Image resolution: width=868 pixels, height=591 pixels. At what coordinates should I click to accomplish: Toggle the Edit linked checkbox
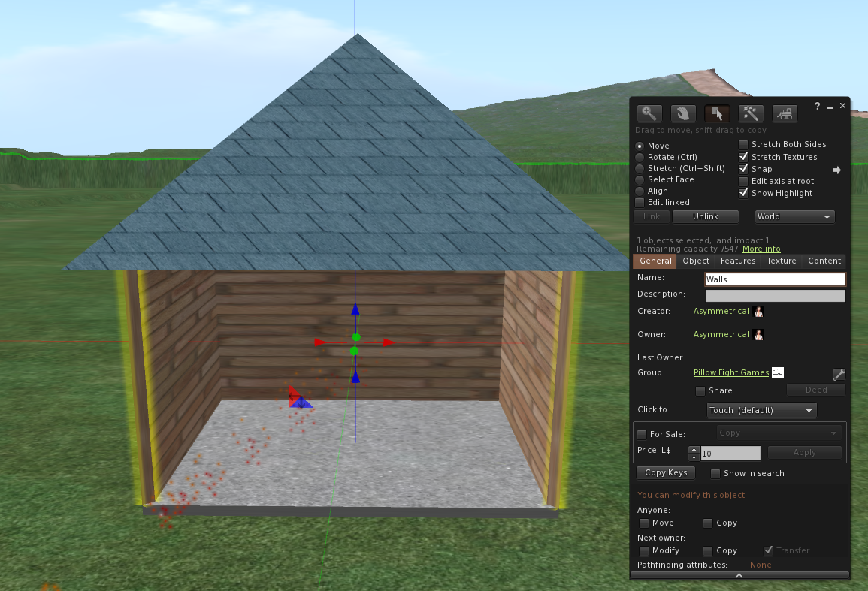(640, 203)
